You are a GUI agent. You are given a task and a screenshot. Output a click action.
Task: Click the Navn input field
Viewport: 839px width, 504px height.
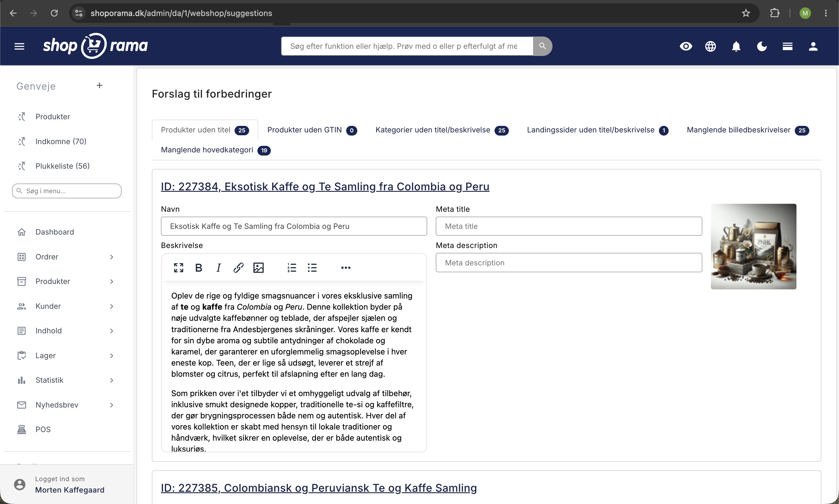pos(294,226)
